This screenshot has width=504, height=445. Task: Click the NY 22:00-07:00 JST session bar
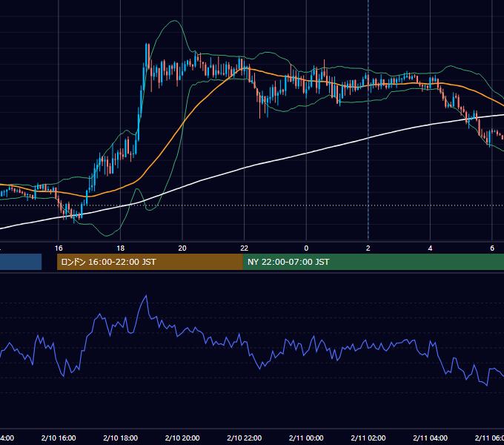pos(373,262)
